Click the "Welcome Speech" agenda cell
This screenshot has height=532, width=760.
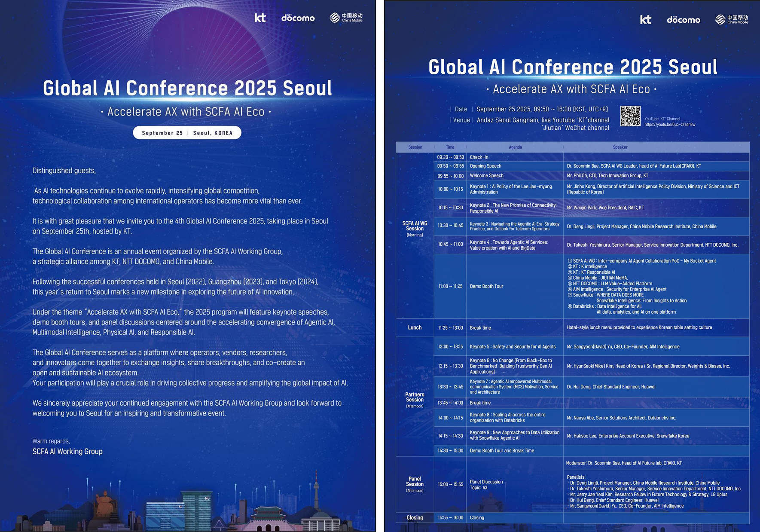pos(515,176)
